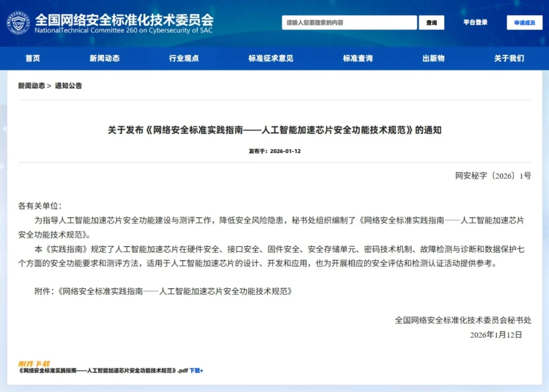The width and height of the screenshot is (549, 392).
Task: Open the 平台登录 login link
Action: pos(475,23)
